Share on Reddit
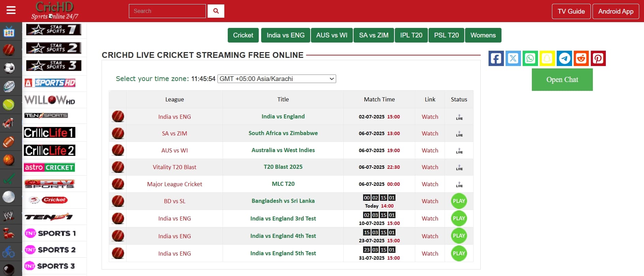Viewport: 644px width, 276px height. point(581,58)
